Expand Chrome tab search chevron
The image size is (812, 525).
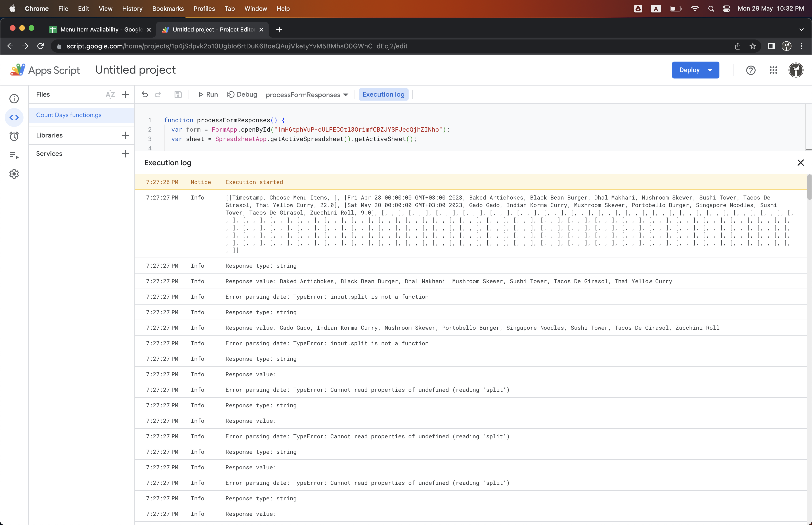pyautogui.click(x=801, y=30)
